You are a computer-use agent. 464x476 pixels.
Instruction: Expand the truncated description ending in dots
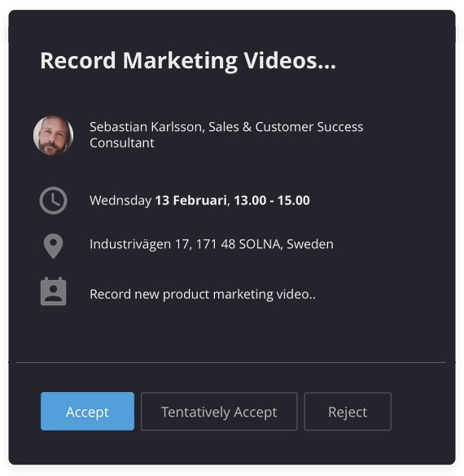pos(203,295)
